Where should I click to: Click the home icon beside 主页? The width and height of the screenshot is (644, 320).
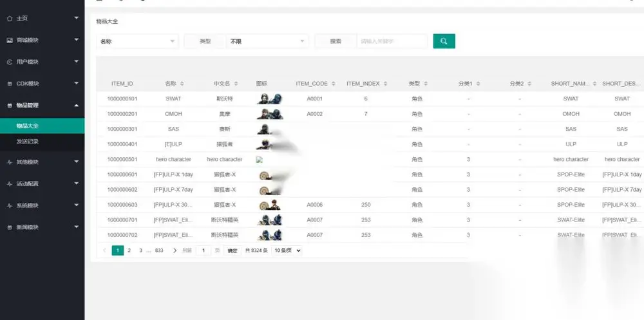pyautogui.click(x=10, y=19)
